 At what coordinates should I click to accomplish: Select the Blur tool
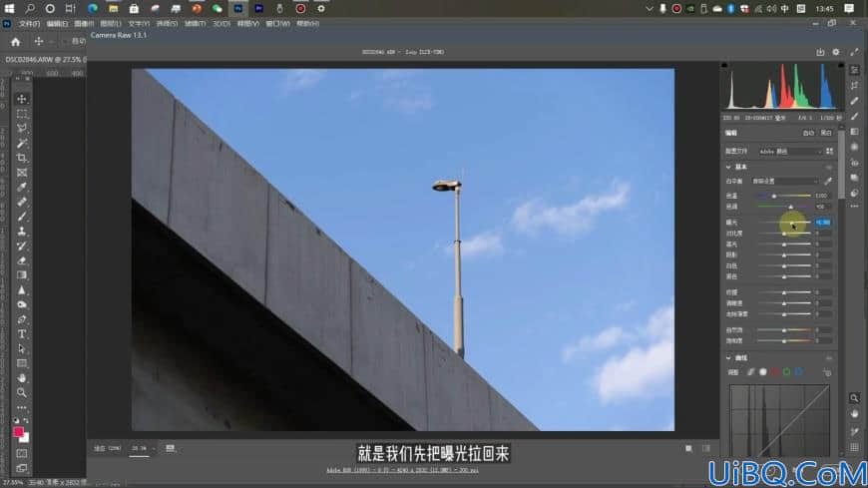coord(22,290)
